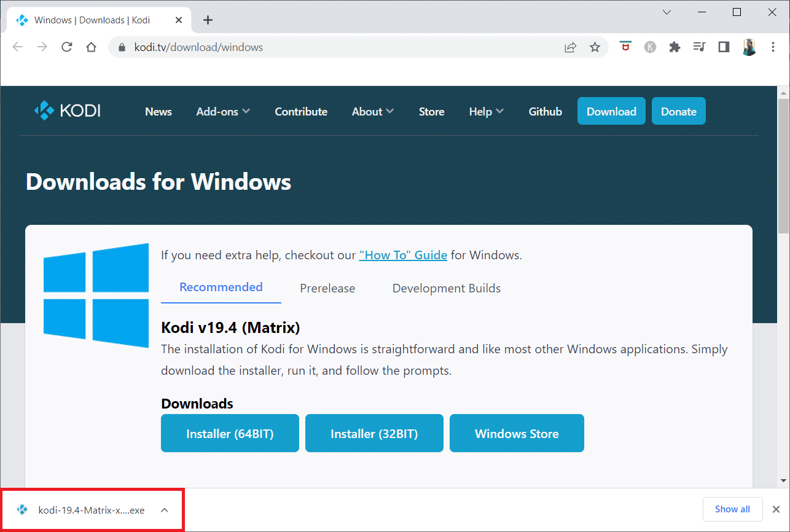
Task: Click Show all downloads
Action: click(x=732, y=509)
